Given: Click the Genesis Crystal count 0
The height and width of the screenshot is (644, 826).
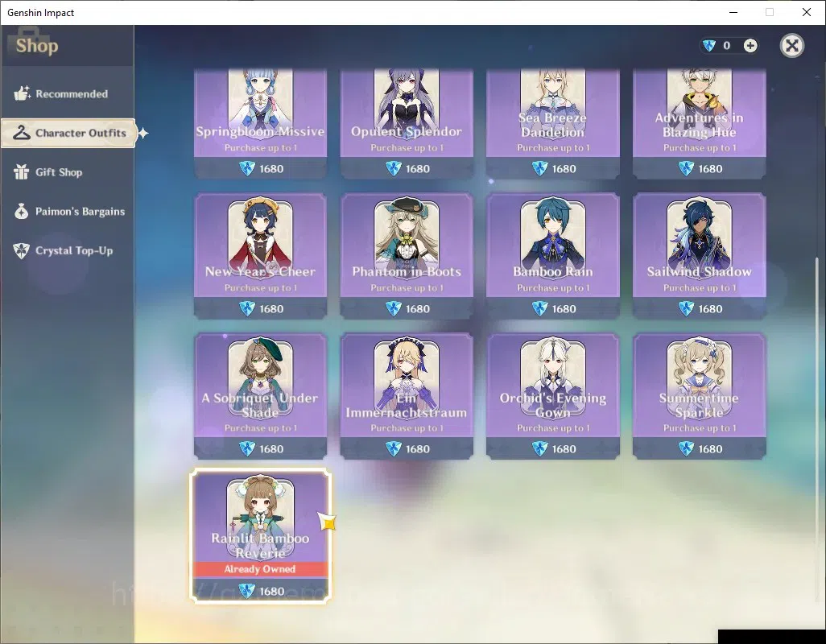Looking at the screenshot, I should (726, 46).
